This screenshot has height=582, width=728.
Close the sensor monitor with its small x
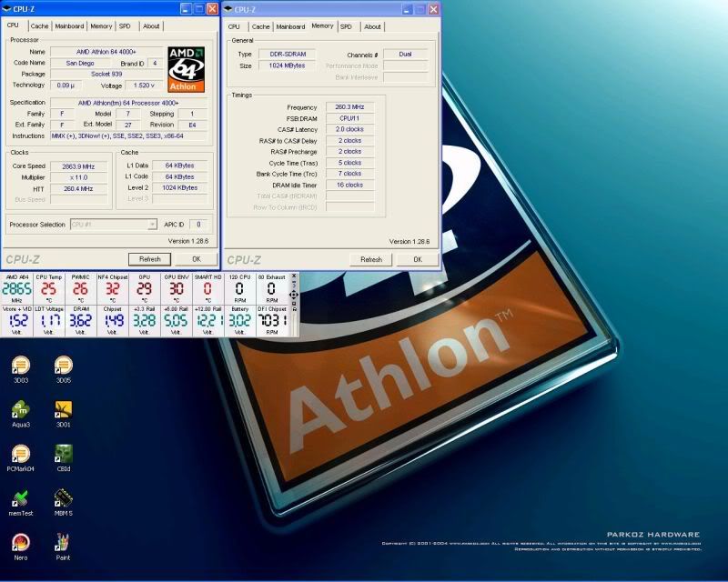pos(293,276)
